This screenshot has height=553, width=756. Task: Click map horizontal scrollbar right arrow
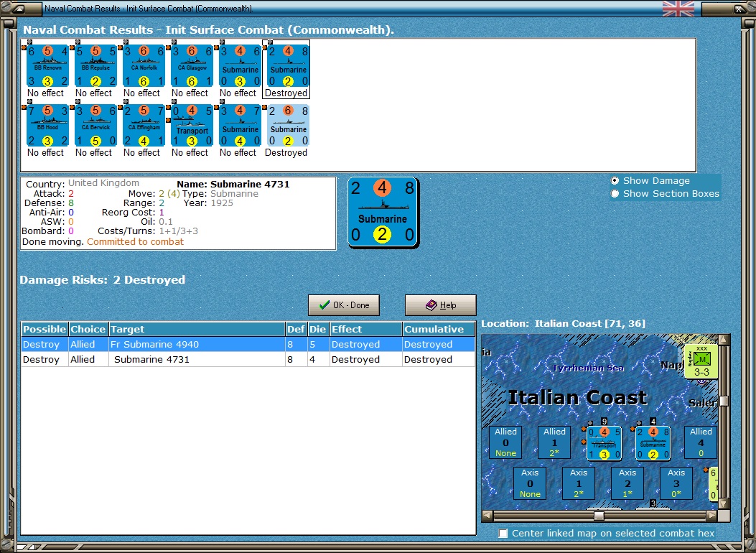pos(712,516)
